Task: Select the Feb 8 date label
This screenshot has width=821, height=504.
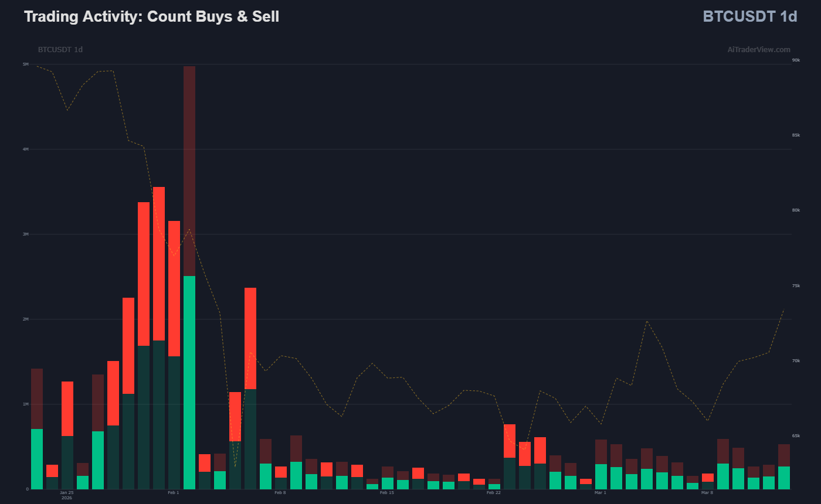Action: click(x=280, y=493)
